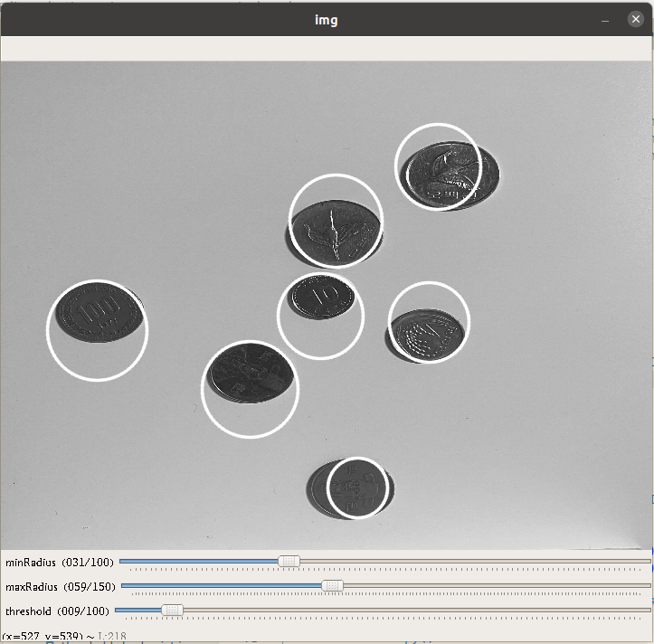The image size is (654, 644).
Task: Click the pixel coordinates status text
Action: [64, 636]
